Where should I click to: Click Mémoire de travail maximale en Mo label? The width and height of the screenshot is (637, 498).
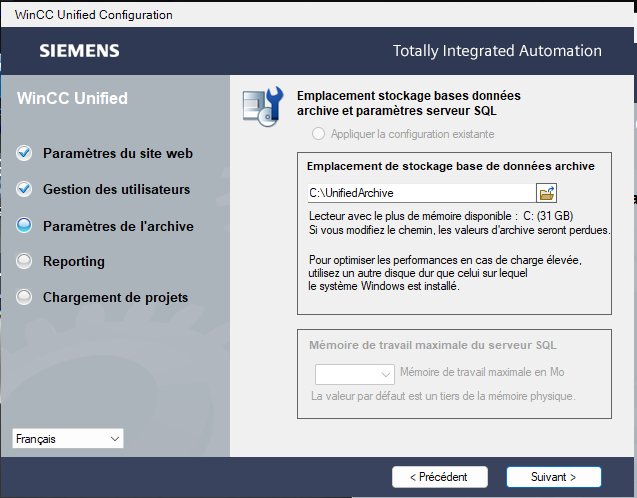pos(482,372)
